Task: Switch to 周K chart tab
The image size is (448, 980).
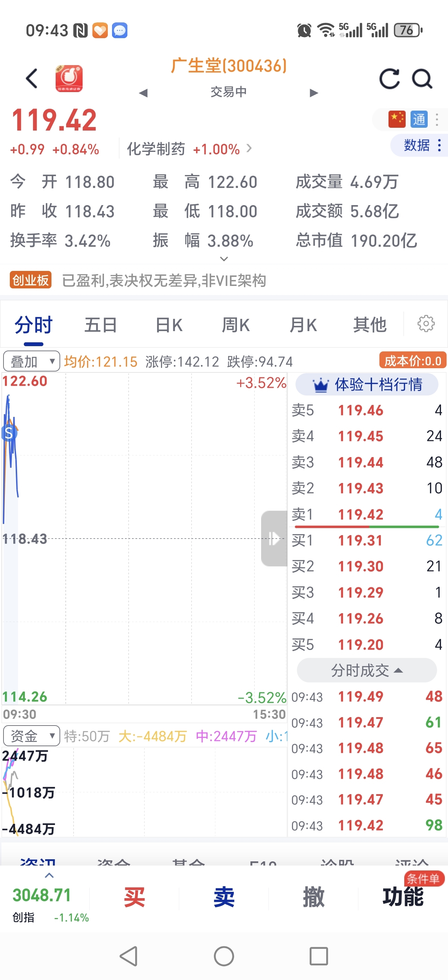Action: click(236, 325)
